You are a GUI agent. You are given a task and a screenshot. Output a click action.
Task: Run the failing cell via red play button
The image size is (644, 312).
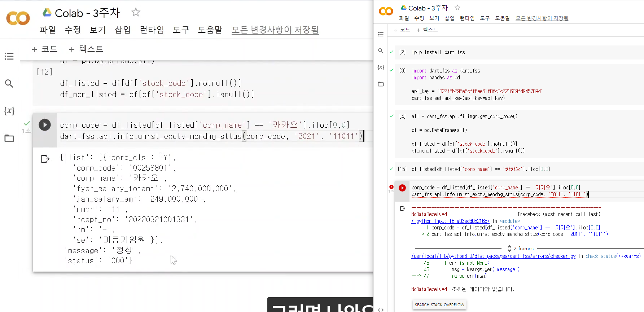click(x=402, y=188)
